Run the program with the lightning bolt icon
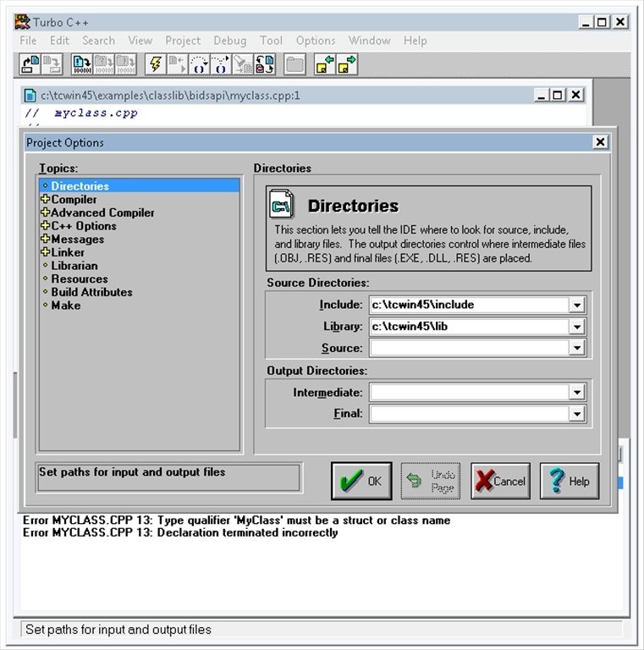The height and width of the screenshot is (650, 644). (x=156, y=64)
